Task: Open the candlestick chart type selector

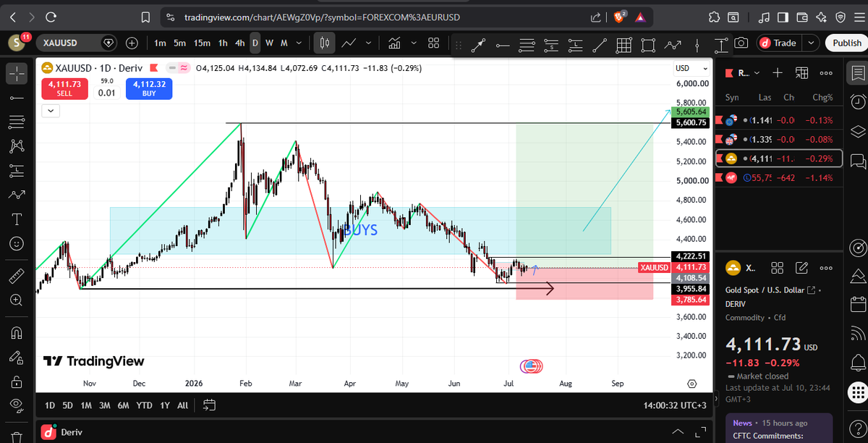Action: point(325,43)
